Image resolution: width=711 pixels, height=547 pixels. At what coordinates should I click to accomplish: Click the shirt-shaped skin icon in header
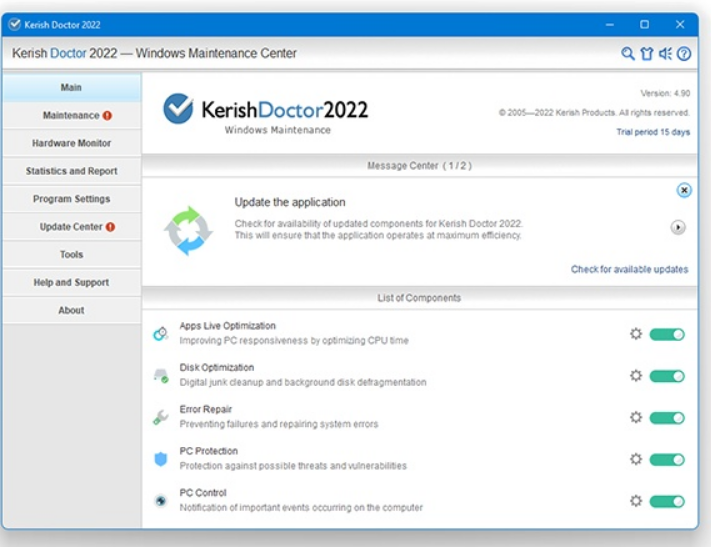coord(647,54)
